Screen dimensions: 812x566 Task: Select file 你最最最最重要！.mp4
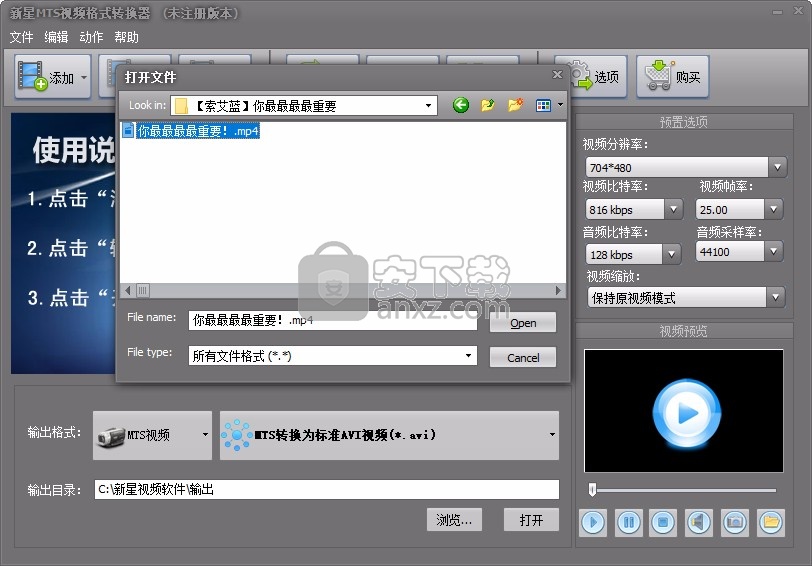(x=191, y=130)
